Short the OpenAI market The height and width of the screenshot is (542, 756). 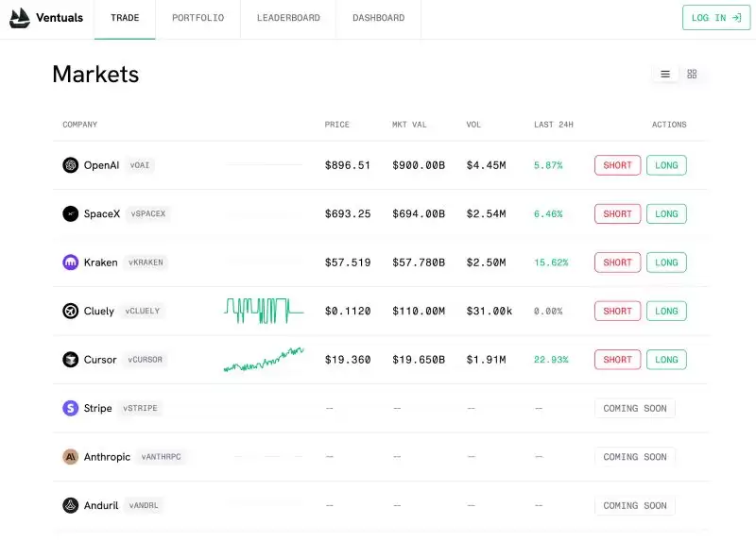[x=618, y=165]
